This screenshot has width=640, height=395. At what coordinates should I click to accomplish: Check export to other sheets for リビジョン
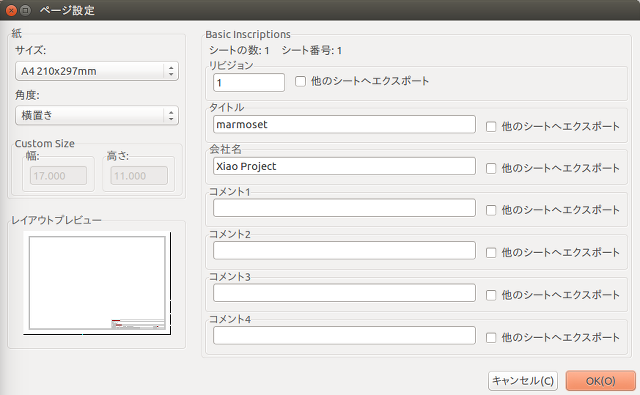tap(300, 81)
